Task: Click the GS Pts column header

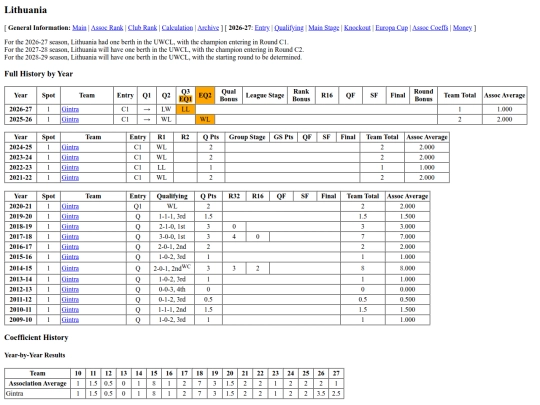Action: pyautogui.click(x=283, y=137)
